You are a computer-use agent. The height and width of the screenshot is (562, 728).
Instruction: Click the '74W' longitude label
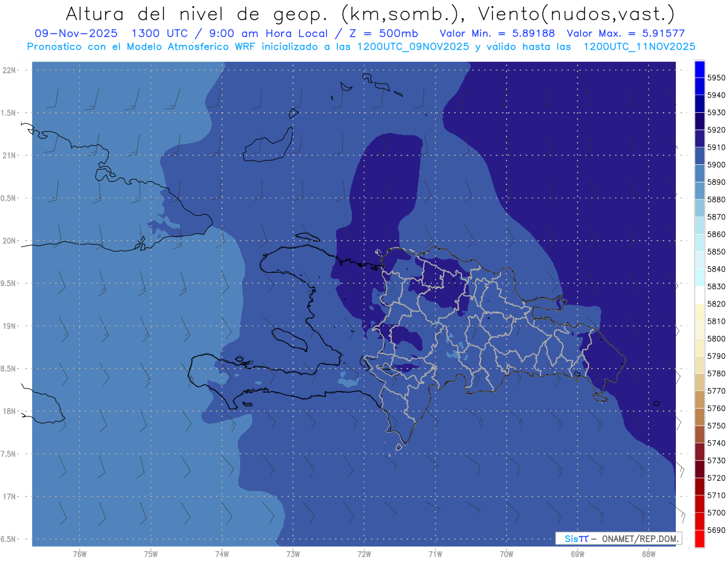click(x=222, y=554)
